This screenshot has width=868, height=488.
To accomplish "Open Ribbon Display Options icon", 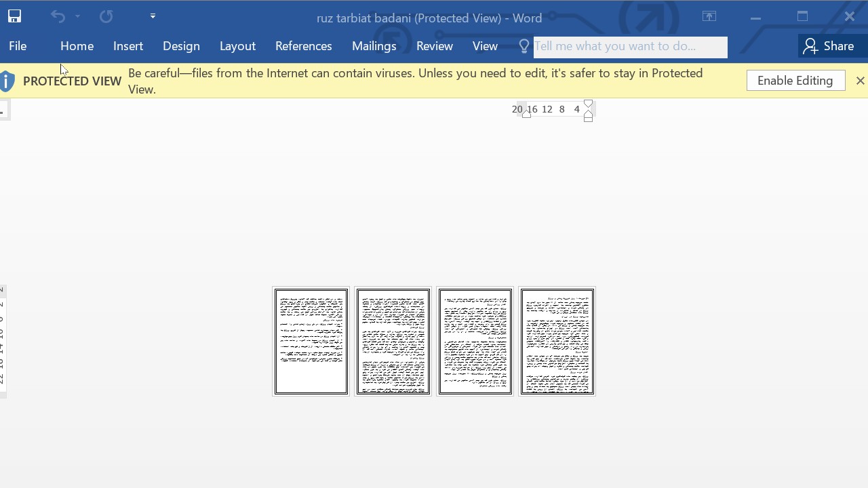I will click(709, 16).
